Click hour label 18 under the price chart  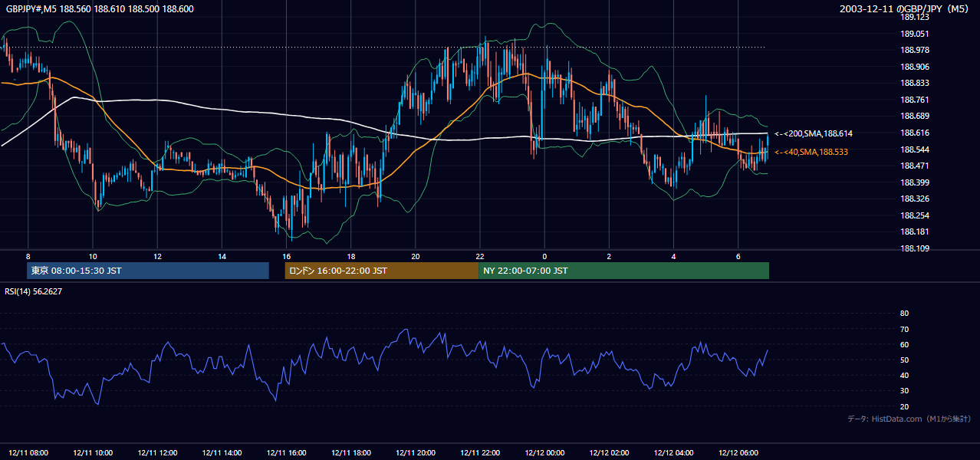(350, 256)
